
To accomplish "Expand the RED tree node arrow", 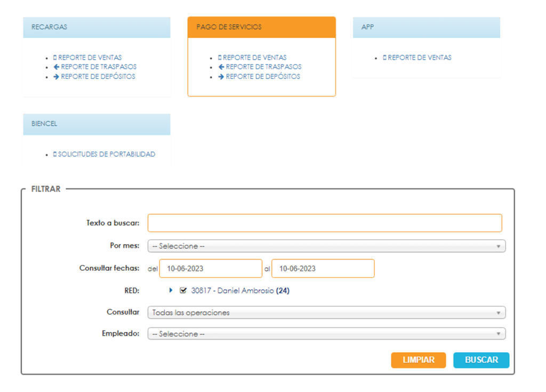I will coord(171,291).
